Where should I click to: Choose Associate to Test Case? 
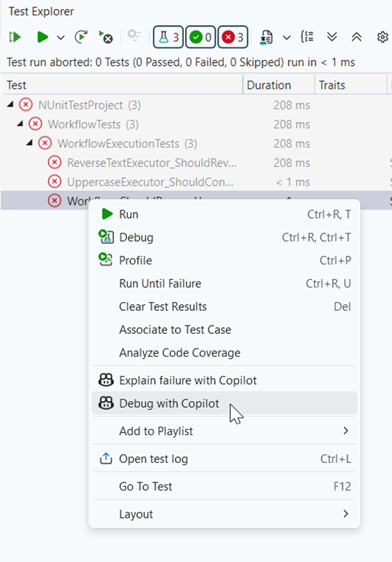point(224,329)
